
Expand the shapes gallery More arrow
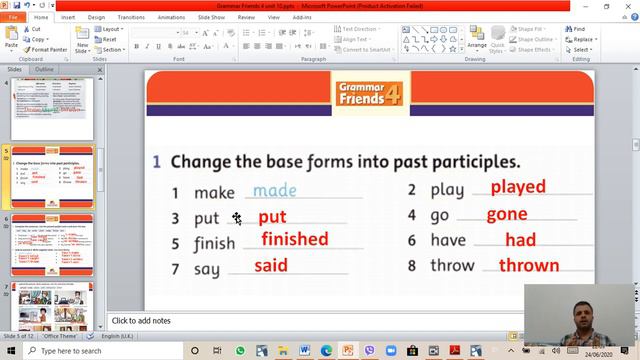(462, 49)
